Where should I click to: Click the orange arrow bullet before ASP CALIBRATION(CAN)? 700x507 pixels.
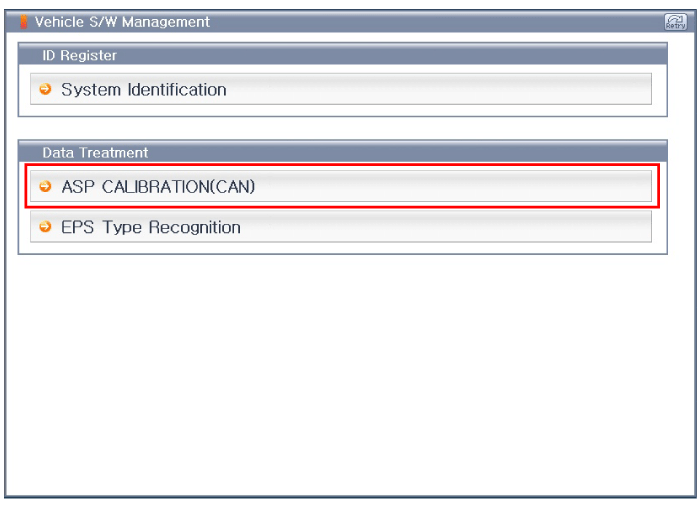click(x=45, y=186)
